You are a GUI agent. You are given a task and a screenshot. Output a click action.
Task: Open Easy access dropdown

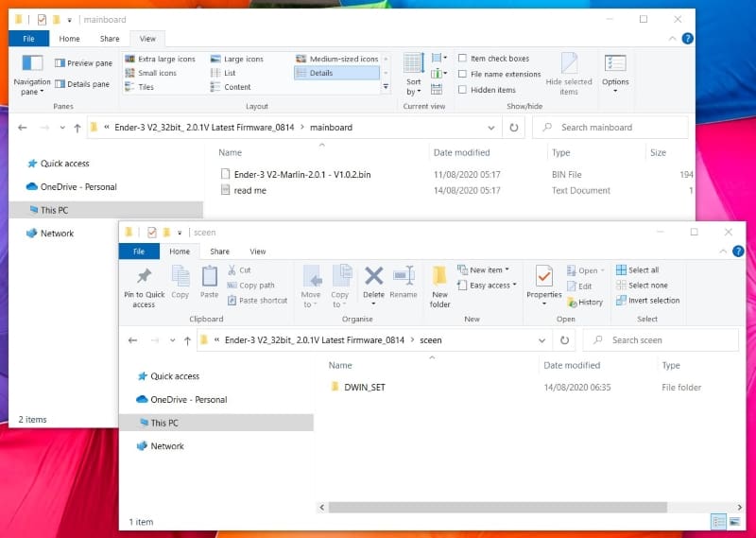point(487,286)
